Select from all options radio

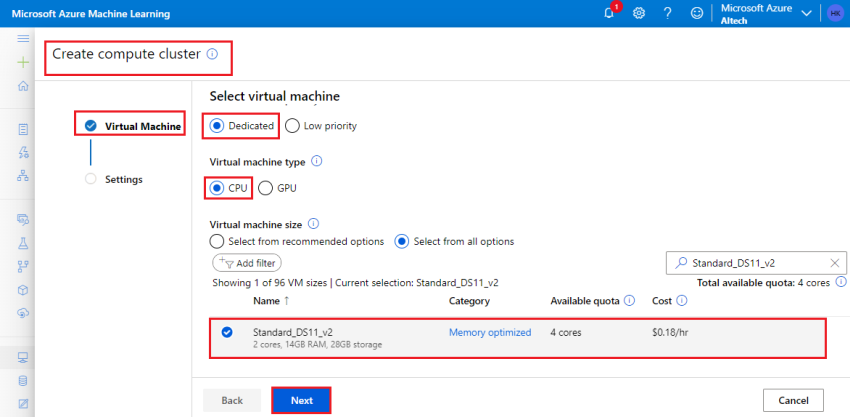pyautogui.click(x=402, y=241)
